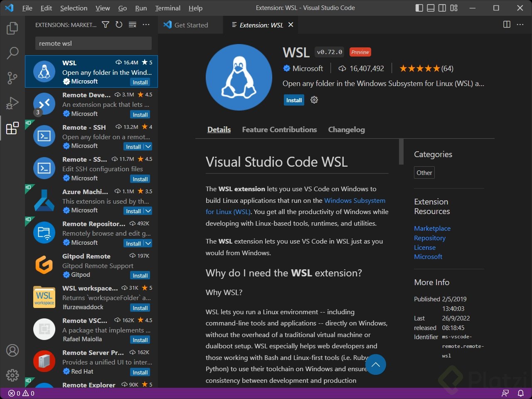Viewport: 532px width, 399px height.
Task: Open the Explorer view in activity bar
Action: [12, 28]
